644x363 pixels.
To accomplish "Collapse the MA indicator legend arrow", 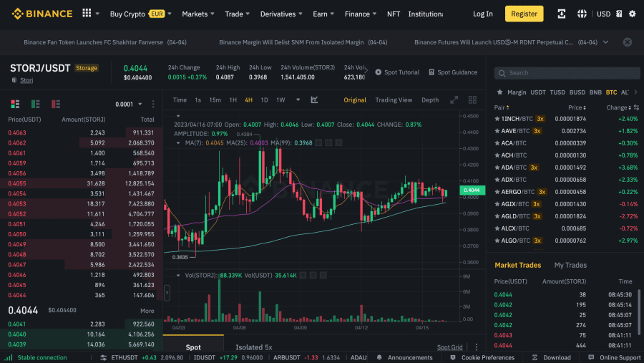I will pos(178,143).
